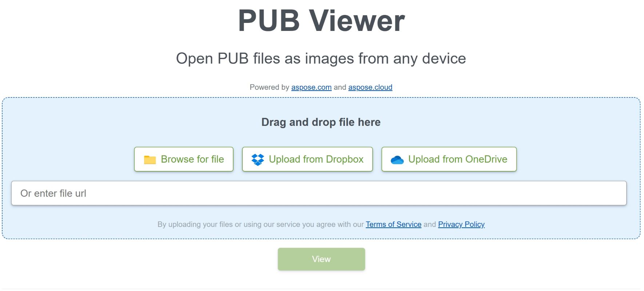Click the green View button
Screen dimensions: 644x291
click(x=321, y=259)
